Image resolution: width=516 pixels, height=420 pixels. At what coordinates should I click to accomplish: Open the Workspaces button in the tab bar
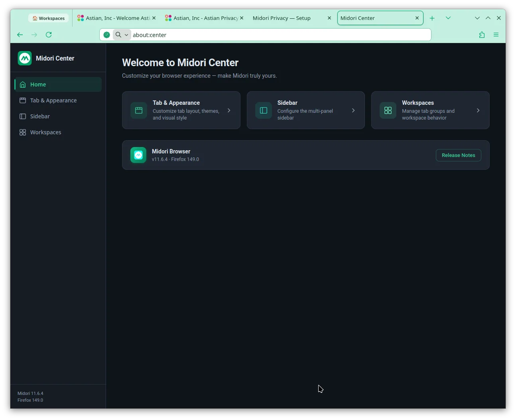click(x=49, y=18)
